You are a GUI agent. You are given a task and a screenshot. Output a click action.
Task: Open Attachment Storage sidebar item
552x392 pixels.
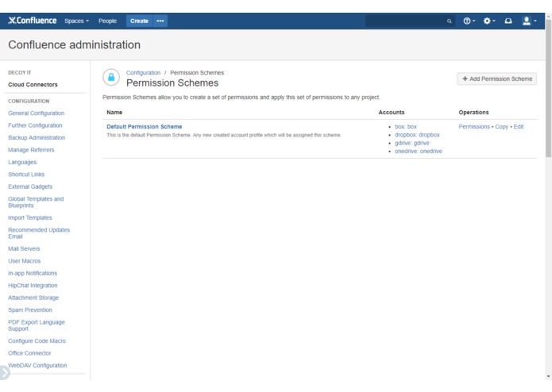(33, 298)
